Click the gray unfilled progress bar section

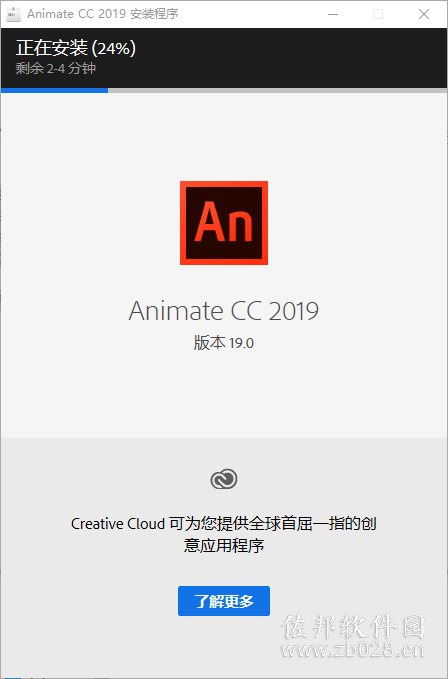coord(277,91)
